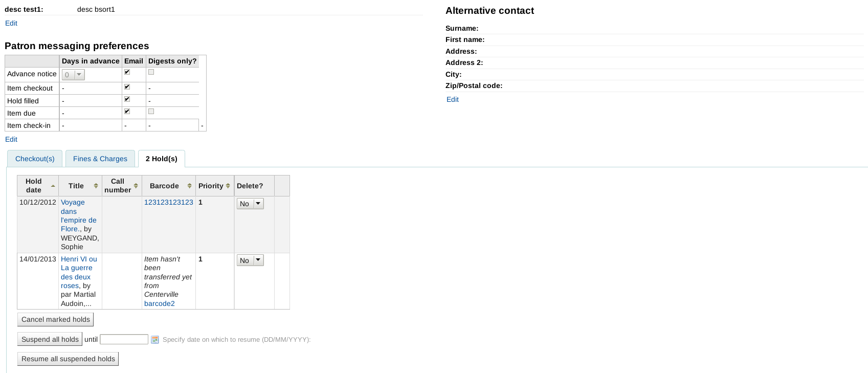Sort holds by Barcode column arrows
The width and height of the screenshot is (868, 373).
pos(189,186)
